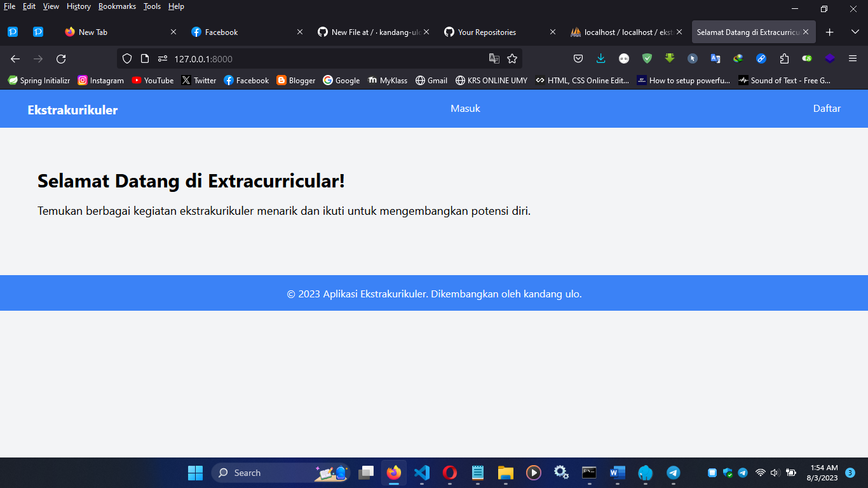Open the purple extension icon in toolbar
The image size is (868, 488).
(829, 58)
